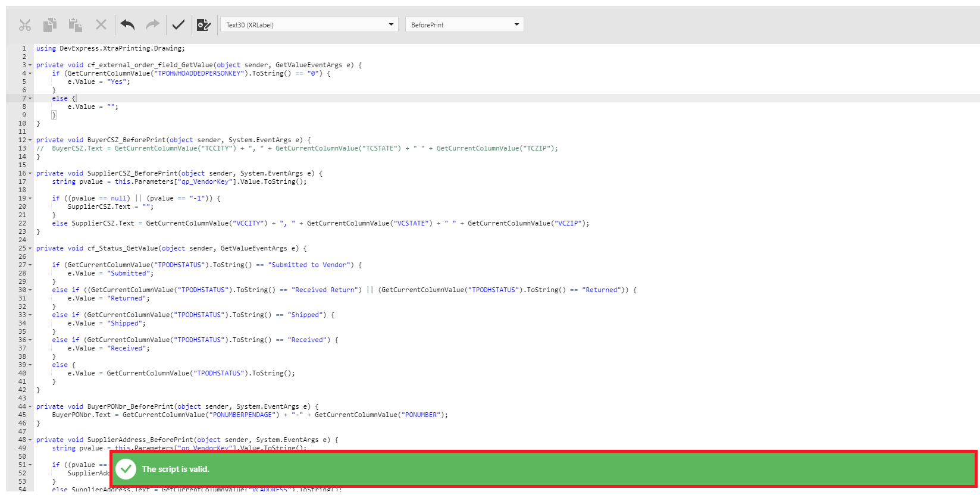Collapse cf_Status_GetValue method at line 25
The height and width of the screenshot is (495, 980).
pos(30,249)
